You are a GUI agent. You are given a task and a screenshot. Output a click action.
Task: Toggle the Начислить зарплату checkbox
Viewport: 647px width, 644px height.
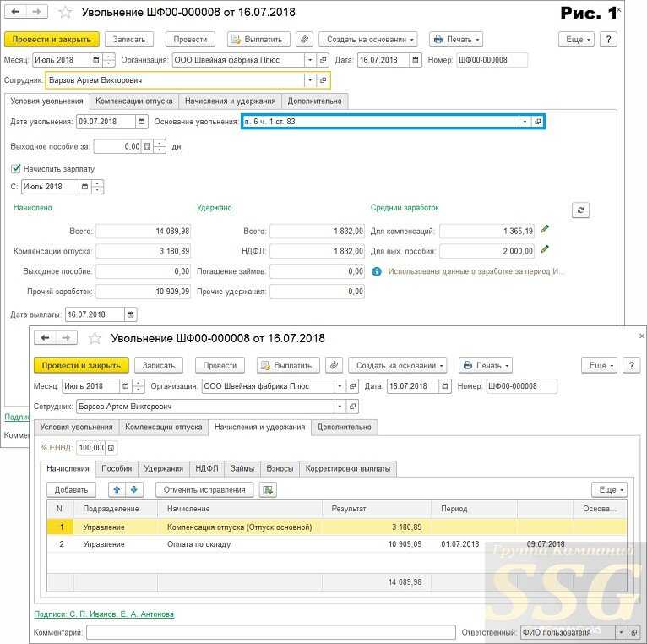pyautogui.click(x=16, y=168)
